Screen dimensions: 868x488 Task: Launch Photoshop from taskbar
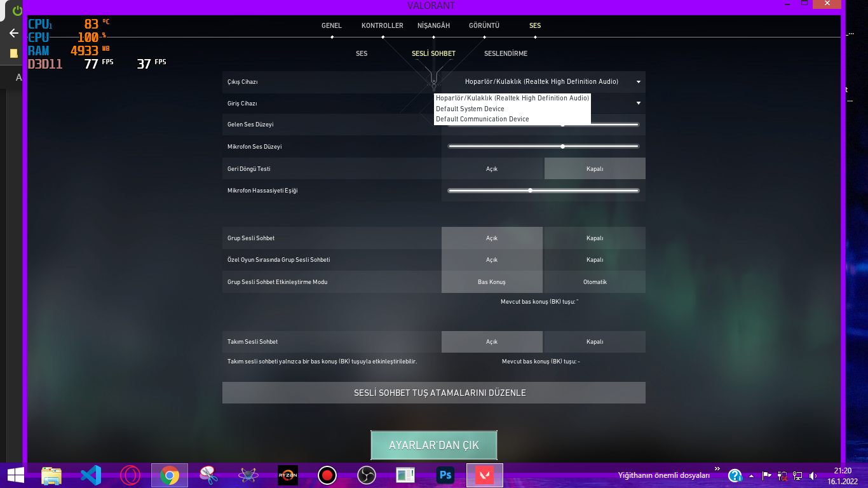(x=445, y=475)
